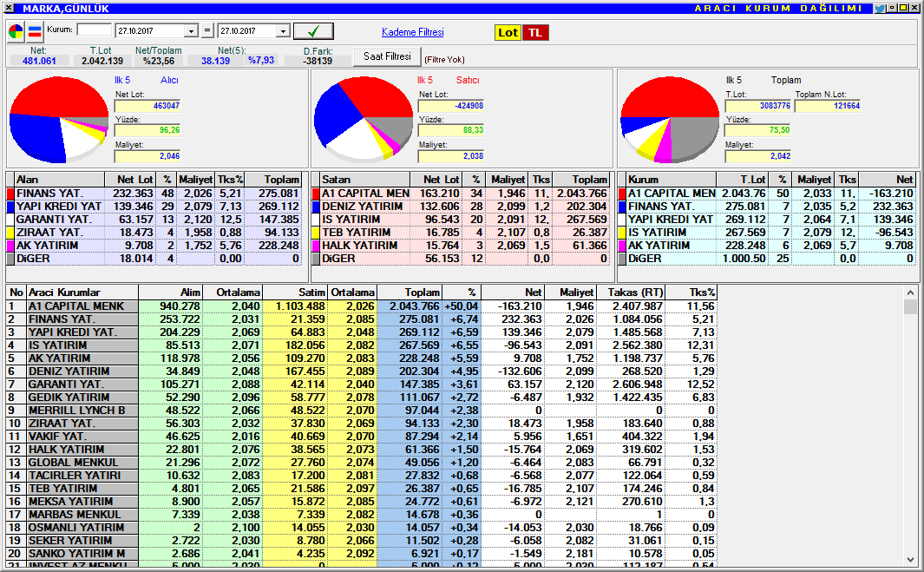Select the GEDIK YATIRIM row
The height and width of the screenshot is (572, 924).
[x=361, y=398]
